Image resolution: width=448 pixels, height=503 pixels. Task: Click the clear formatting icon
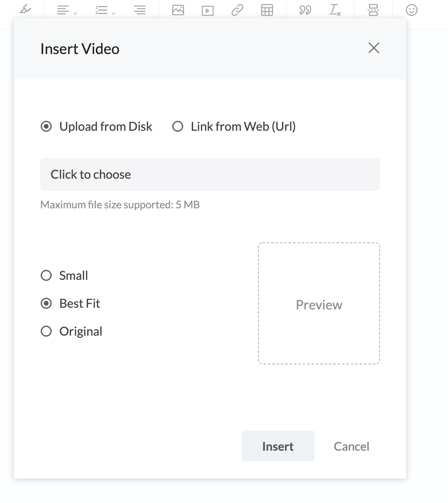(335, 10)
